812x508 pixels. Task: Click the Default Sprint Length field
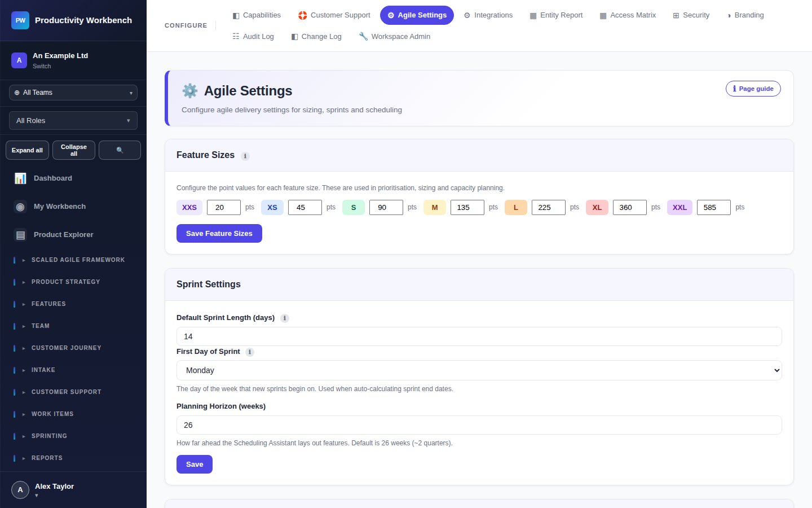click(479, 336)
